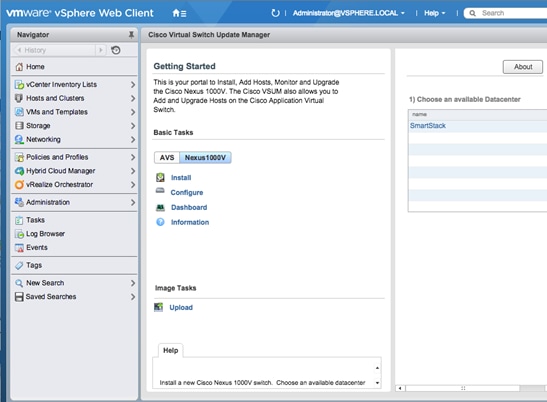This screenshot has width=547, height=402.
Task: Click the vRealize Orchestrator icon
Action: (x=19, y=185)
